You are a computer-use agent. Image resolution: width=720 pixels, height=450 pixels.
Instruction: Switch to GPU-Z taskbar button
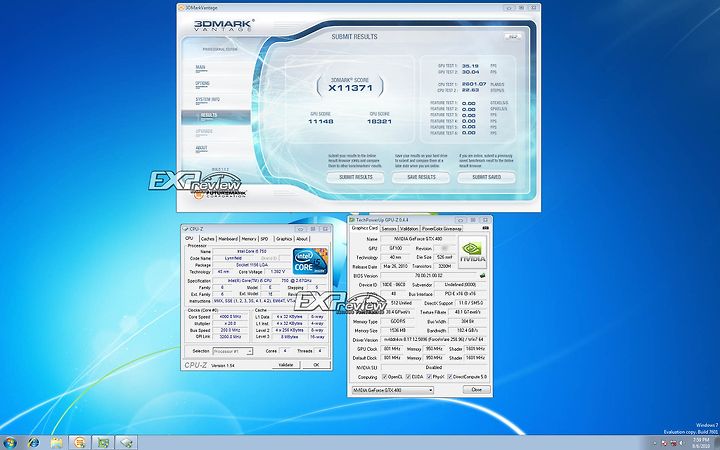(103, 442)
